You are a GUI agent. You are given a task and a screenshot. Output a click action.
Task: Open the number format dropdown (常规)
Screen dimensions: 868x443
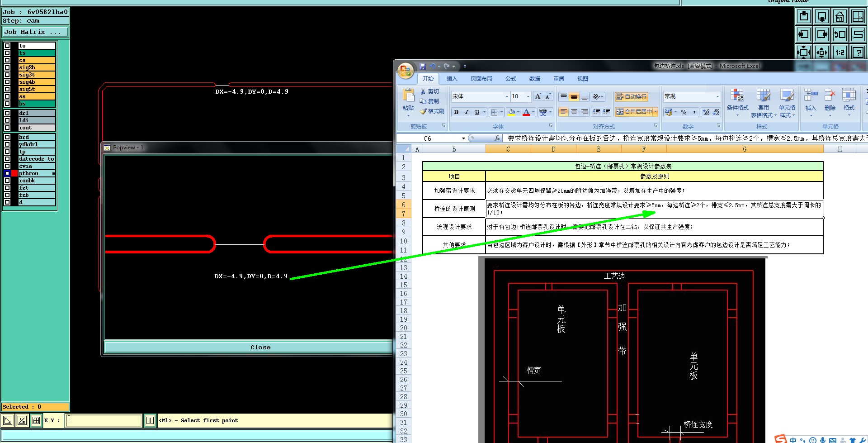tap(717, 96)
